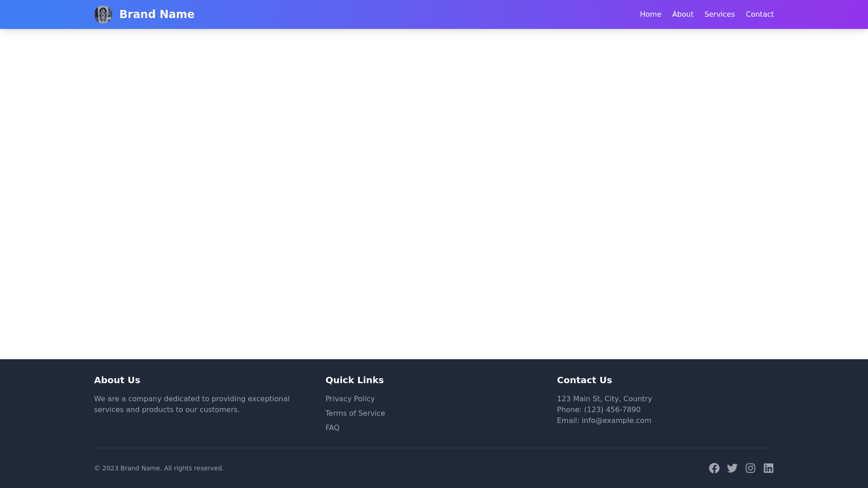The width and height of the screenshot is (868, 488).
Task: Select Services in the top navigation
Action: (x=719, y=14)
